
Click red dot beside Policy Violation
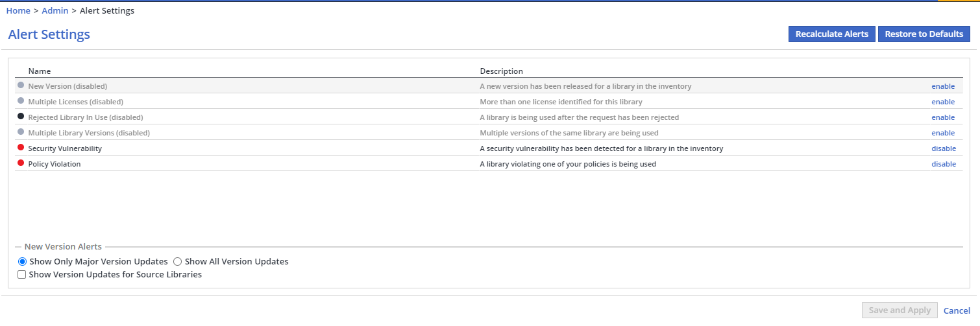pos(21,163)
